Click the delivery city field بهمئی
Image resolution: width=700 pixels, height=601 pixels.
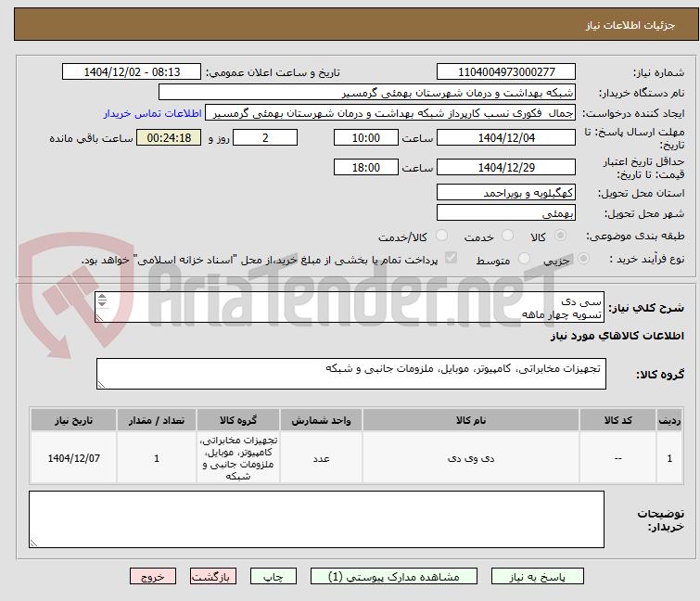coord(506,212)
